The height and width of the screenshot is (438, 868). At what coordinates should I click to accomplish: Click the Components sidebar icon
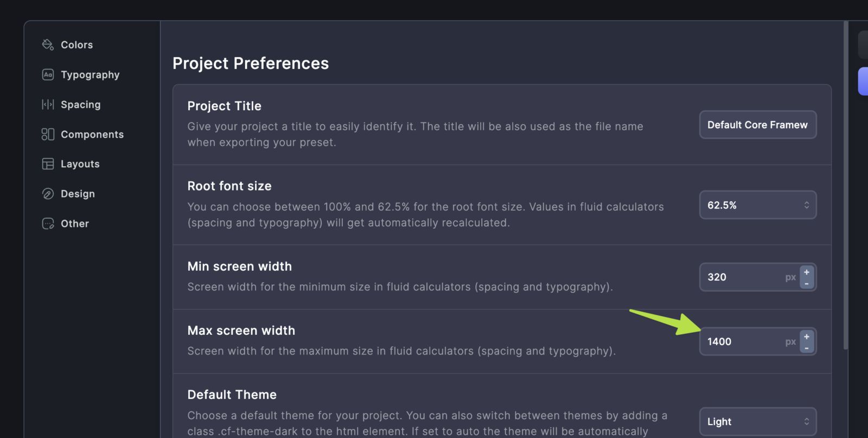click(48, 134)
